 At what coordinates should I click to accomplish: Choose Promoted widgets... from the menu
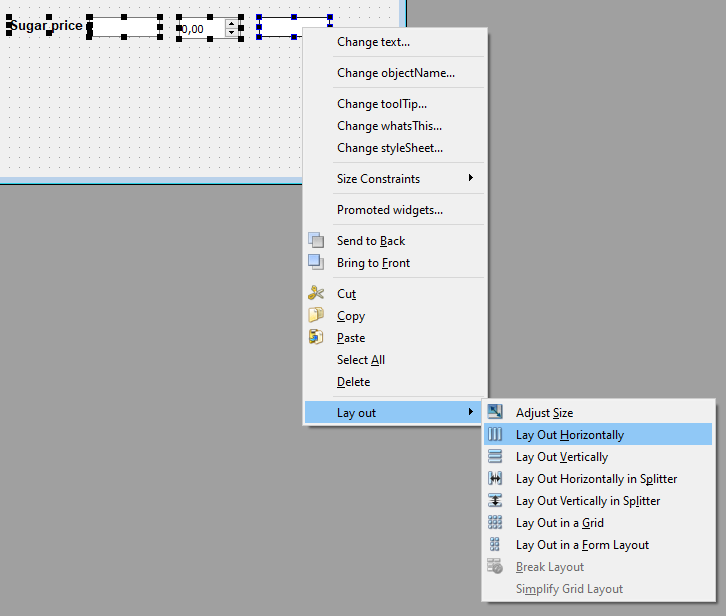[389, 210]
